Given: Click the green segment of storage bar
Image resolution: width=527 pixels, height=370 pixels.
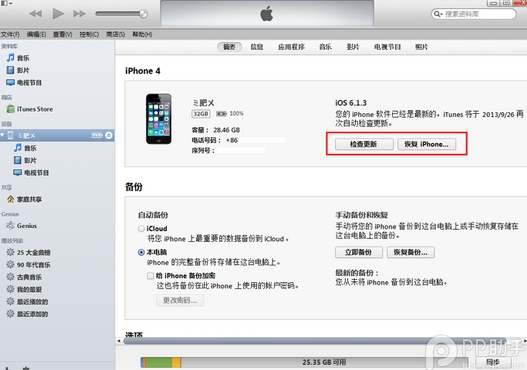Looking at the screenshot, I should click(x=159, y=362).
